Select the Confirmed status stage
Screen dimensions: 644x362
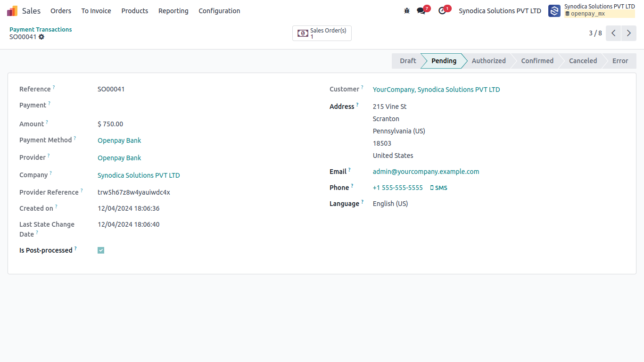[537, 61]
